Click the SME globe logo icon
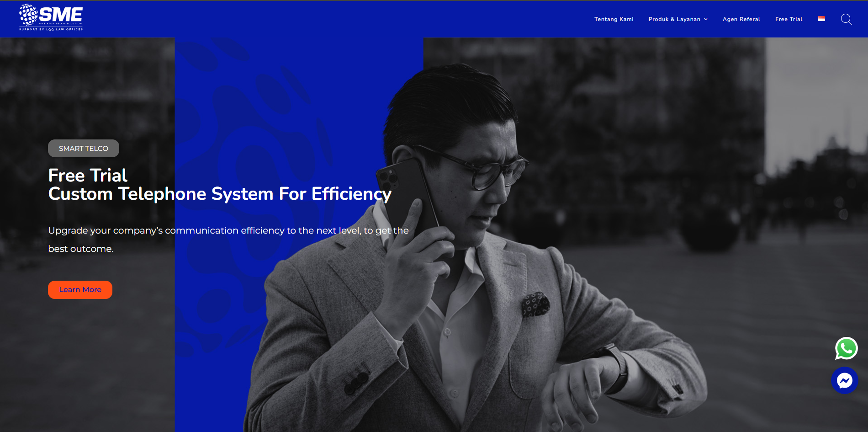This screenshot has width=868, height=432. (x=28, y=15)
